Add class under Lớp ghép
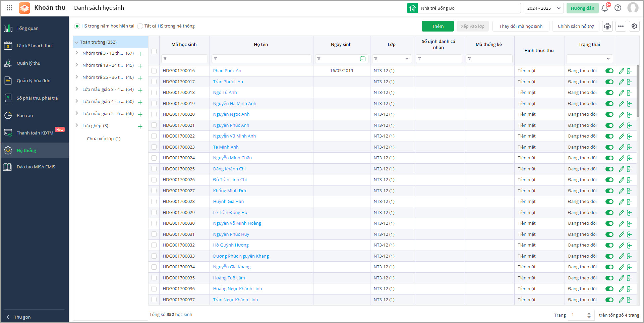 click(140, 126)
